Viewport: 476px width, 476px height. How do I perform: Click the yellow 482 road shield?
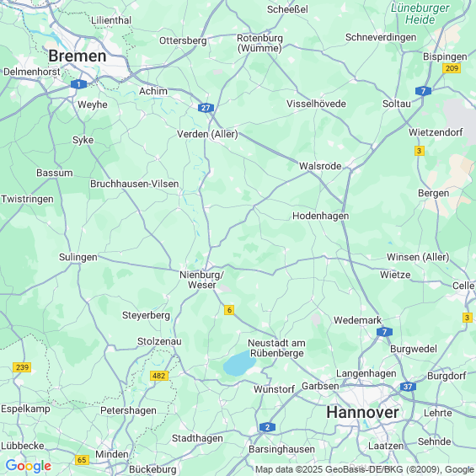pyautogui.click(x=159, y=376)
